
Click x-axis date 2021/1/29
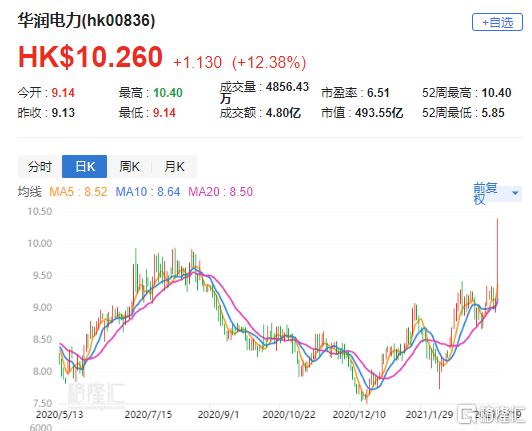(x=429, y=414)
